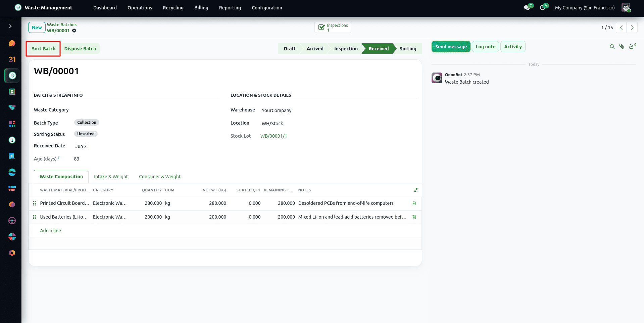The image size is (644, 323).
Task: Open Waste Management app in sidebar
Action: (x=12, y=76)
